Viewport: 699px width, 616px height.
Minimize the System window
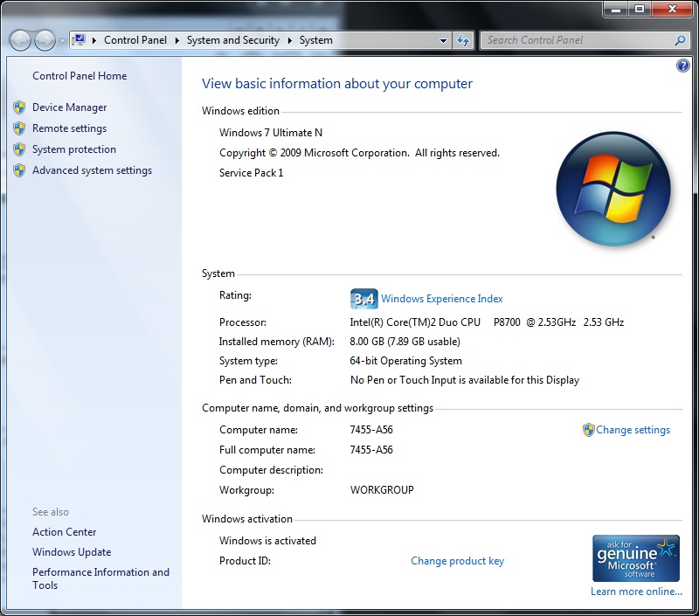(x=616, y=9)
